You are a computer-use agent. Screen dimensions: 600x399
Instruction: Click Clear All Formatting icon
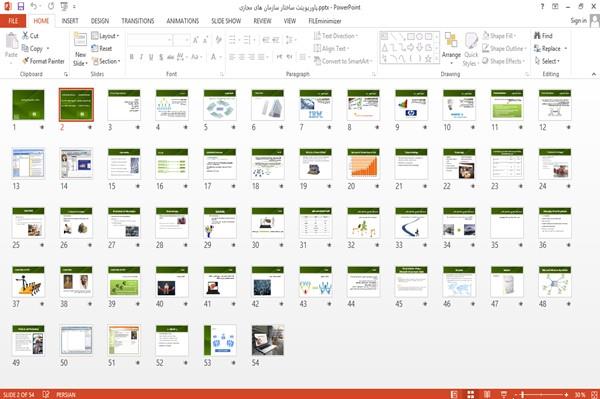[x=218, y=40]
